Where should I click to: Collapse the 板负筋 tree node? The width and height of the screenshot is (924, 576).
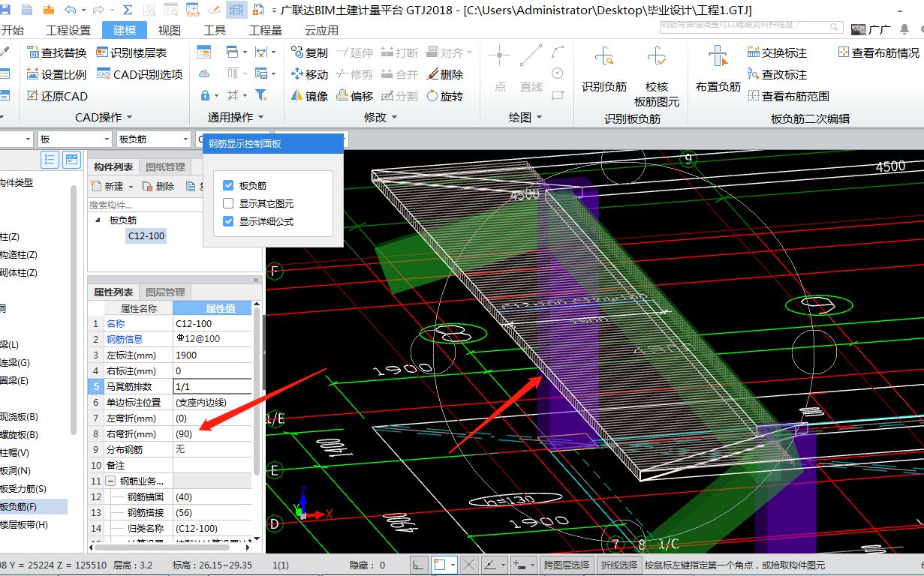[98, 220]
